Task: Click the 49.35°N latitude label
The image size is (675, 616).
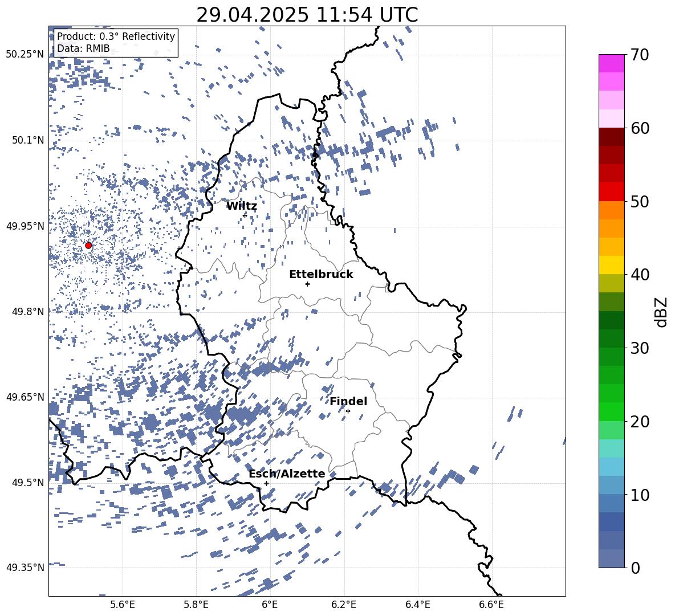Action: tap(25, 568)
